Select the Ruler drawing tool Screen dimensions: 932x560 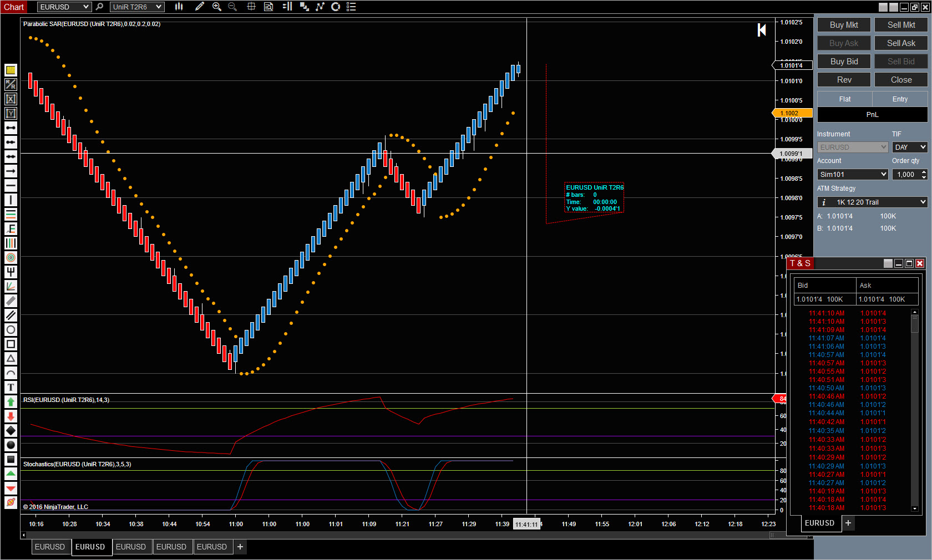pyautogui.click(x=11, y=70)
